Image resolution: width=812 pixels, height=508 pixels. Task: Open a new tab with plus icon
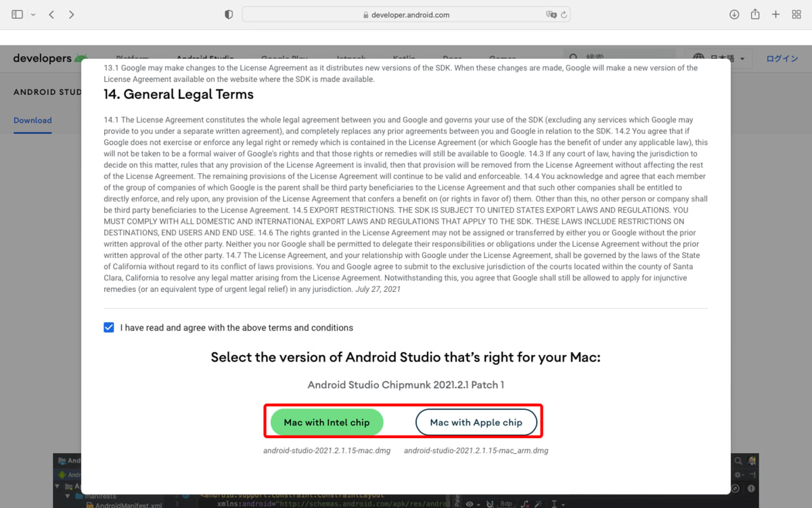pyautogui.click(x=776, y=14)
